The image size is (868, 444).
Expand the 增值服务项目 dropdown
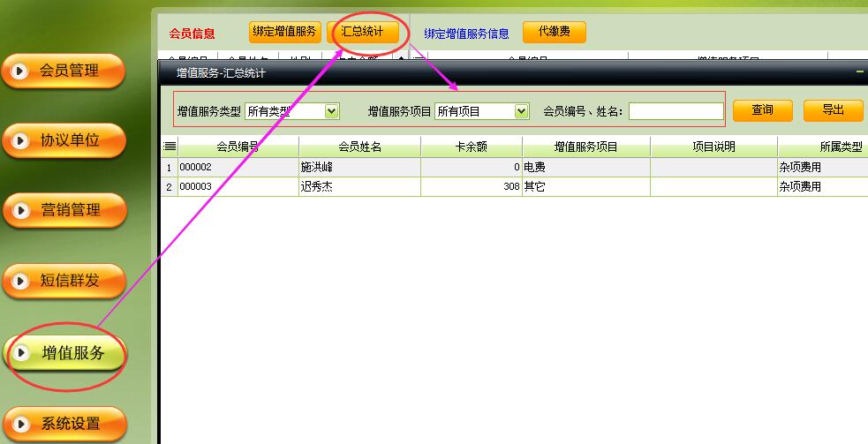click(521, 111)
